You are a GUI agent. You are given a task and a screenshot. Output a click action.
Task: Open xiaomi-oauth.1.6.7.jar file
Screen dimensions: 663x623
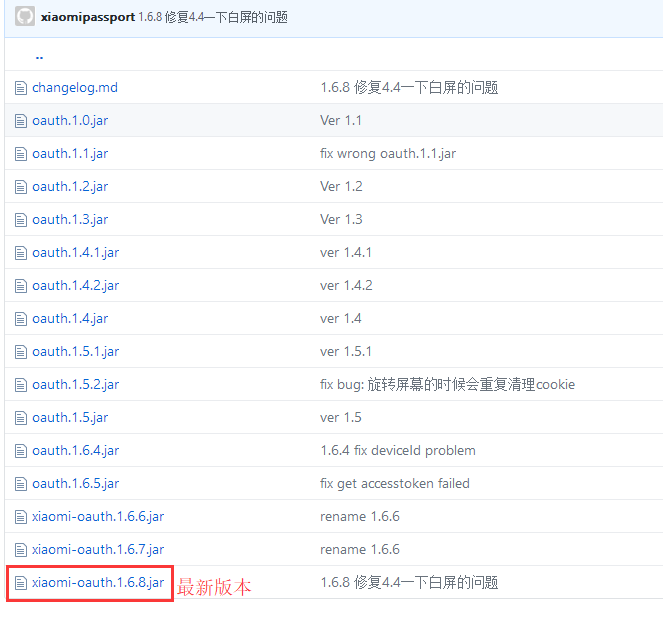tap(98, 550)
